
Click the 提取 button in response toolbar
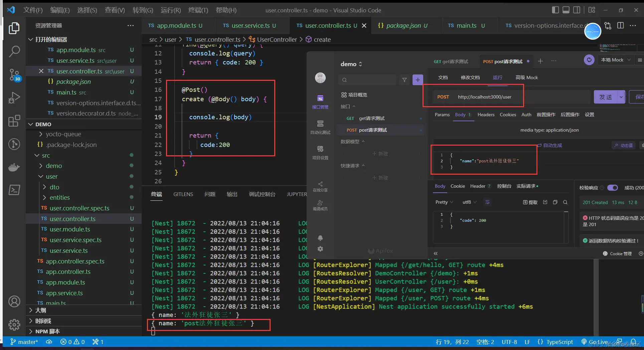(530, 202)
